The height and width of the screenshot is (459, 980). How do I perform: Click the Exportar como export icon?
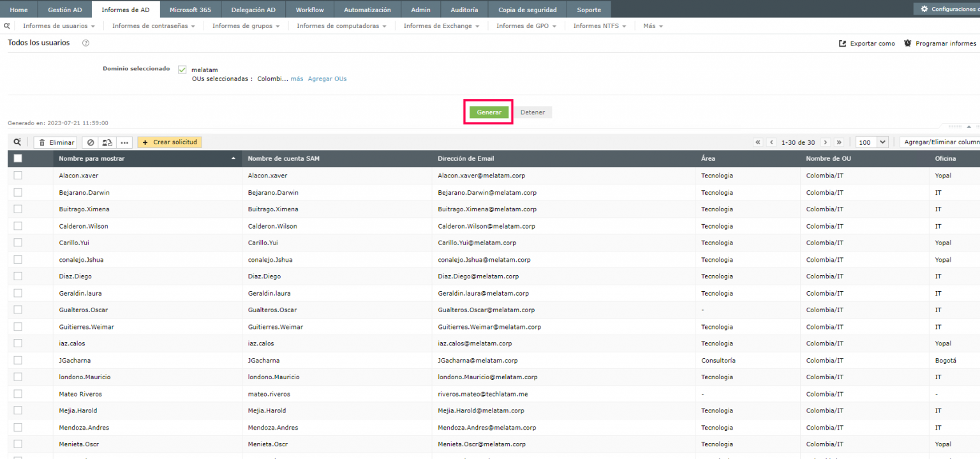coord(842,44)
